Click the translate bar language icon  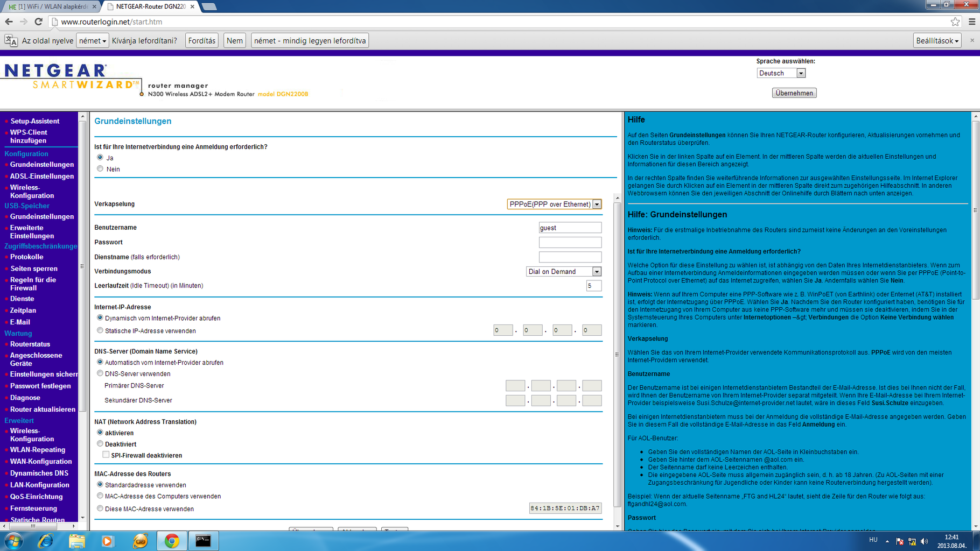tap(11, 40)
